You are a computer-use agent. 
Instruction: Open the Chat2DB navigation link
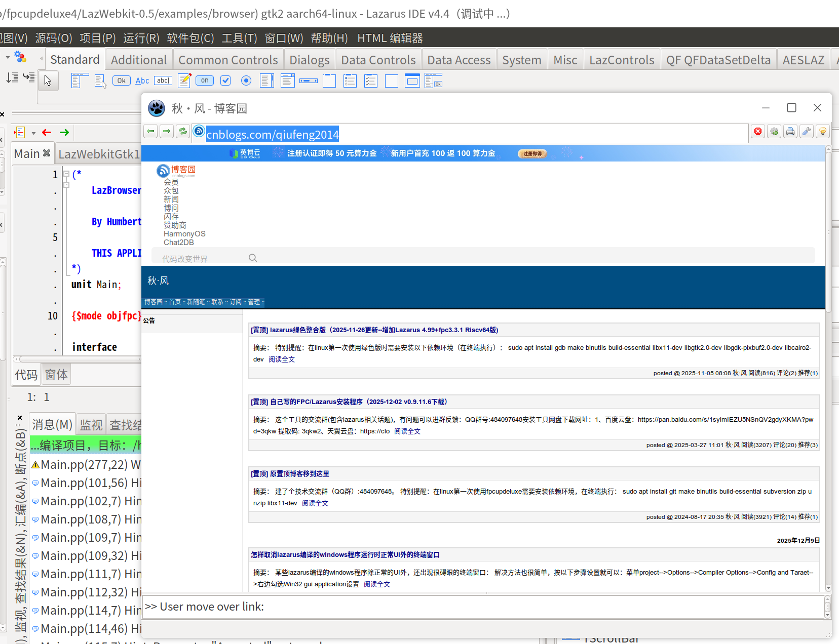click(179, 243)
